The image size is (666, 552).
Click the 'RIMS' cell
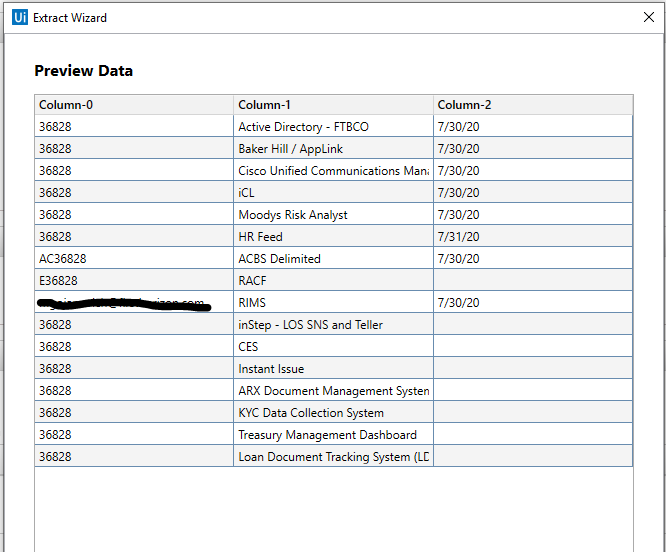333,303
